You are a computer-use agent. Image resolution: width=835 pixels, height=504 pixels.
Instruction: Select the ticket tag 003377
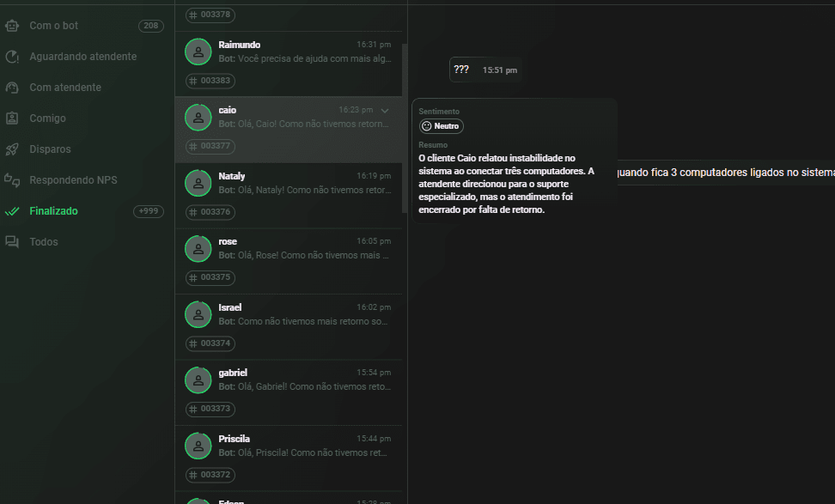[210, 146]
